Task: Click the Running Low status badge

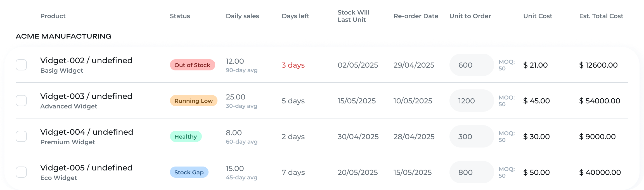Action: click(193, 101)
